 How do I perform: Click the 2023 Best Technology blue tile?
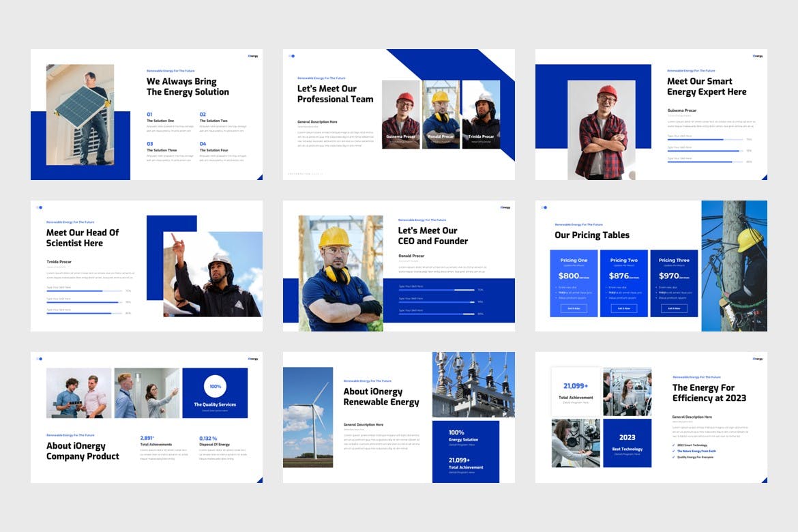pyautogui.click(x=627, y=443)
